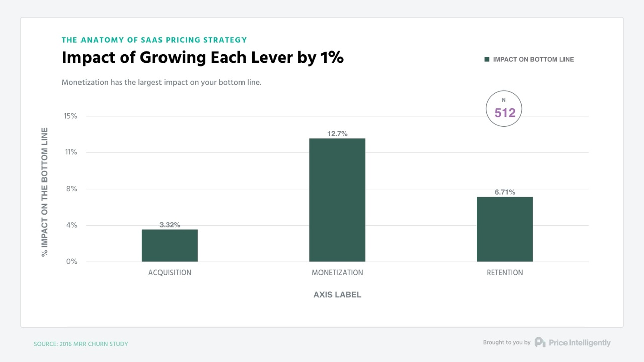The height and width of the screenshot is (362, 644).
Task: Click the chart title about growing each lever
Action: [202, 58]
